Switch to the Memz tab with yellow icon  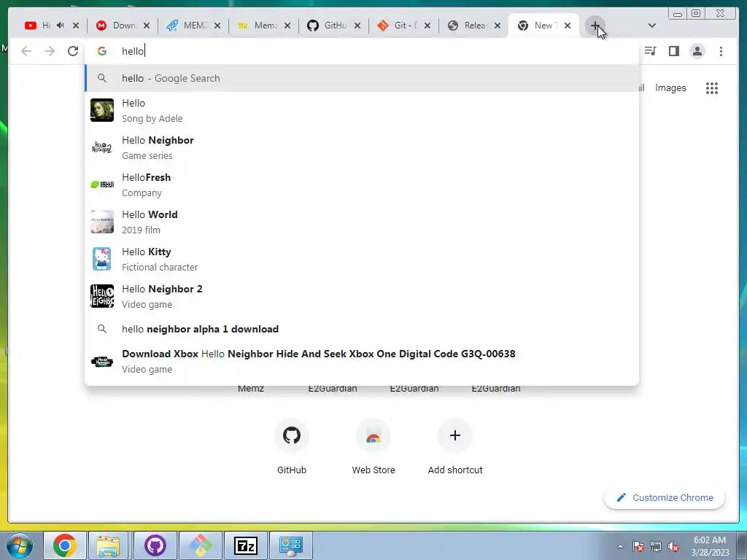(x=258, y=26)
